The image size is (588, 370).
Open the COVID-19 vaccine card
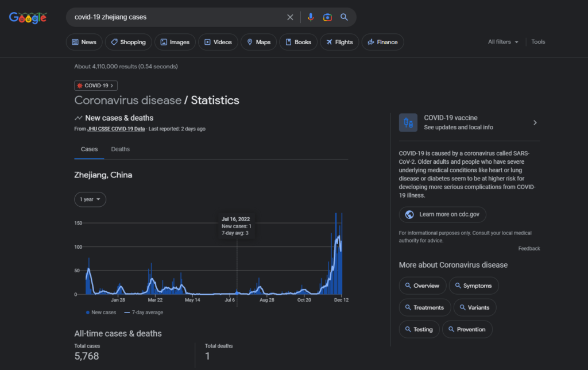click(x=469, y=123)
